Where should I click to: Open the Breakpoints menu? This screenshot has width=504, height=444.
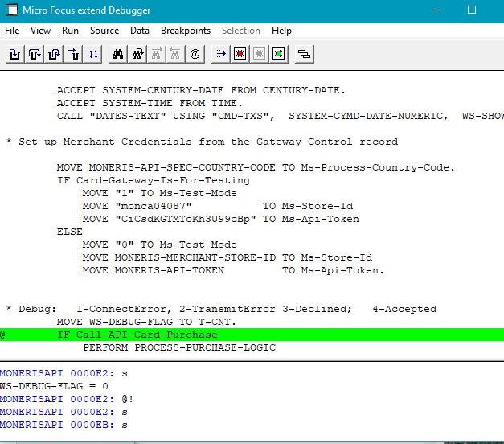[186, 31]
